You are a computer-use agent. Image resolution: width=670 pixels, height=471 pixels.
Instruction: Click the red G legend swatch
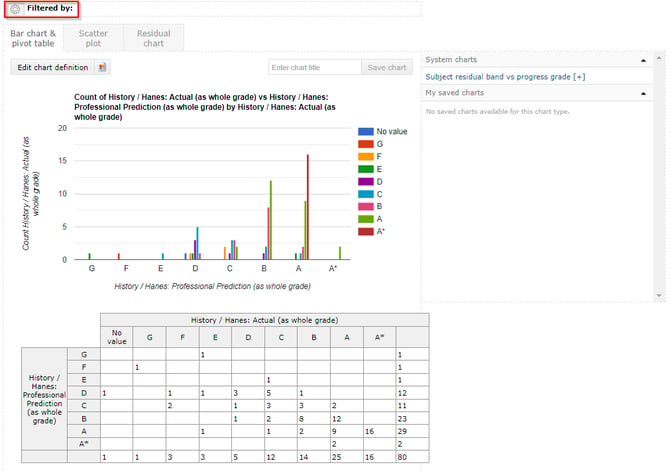(366, 144)
